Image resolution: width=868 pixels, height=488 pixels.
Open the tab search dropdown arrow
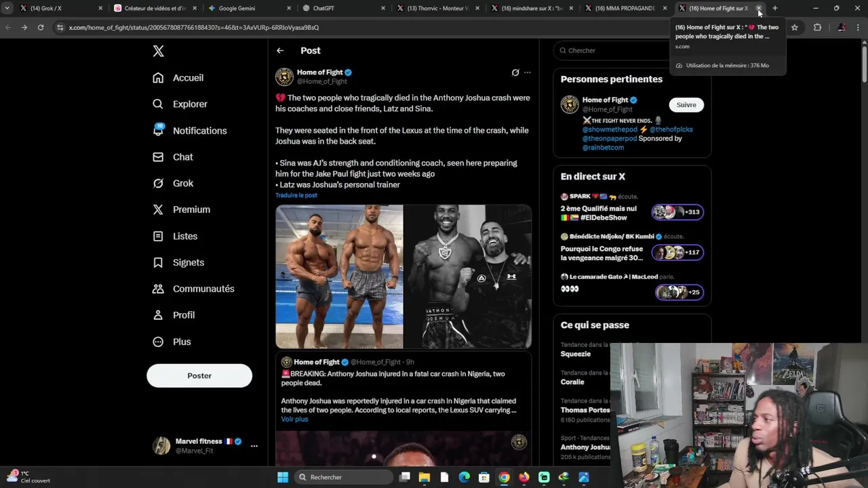click(x=7, y=8)
